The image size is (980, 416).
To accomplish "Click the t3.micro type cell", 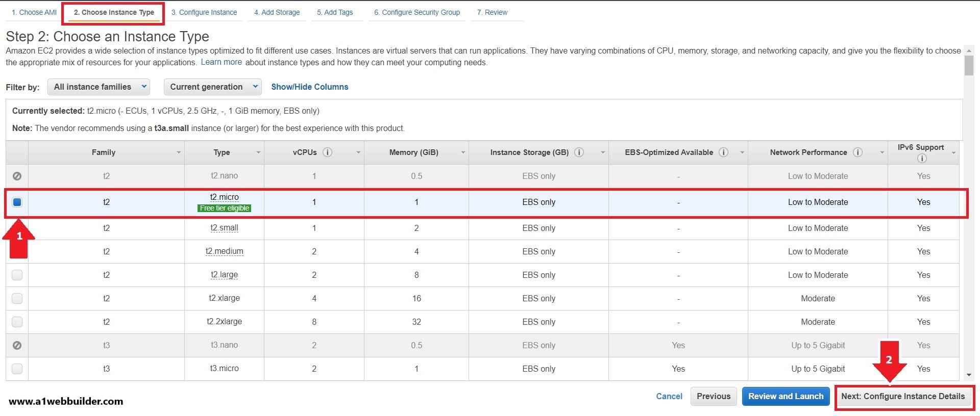I will [225, 369].
